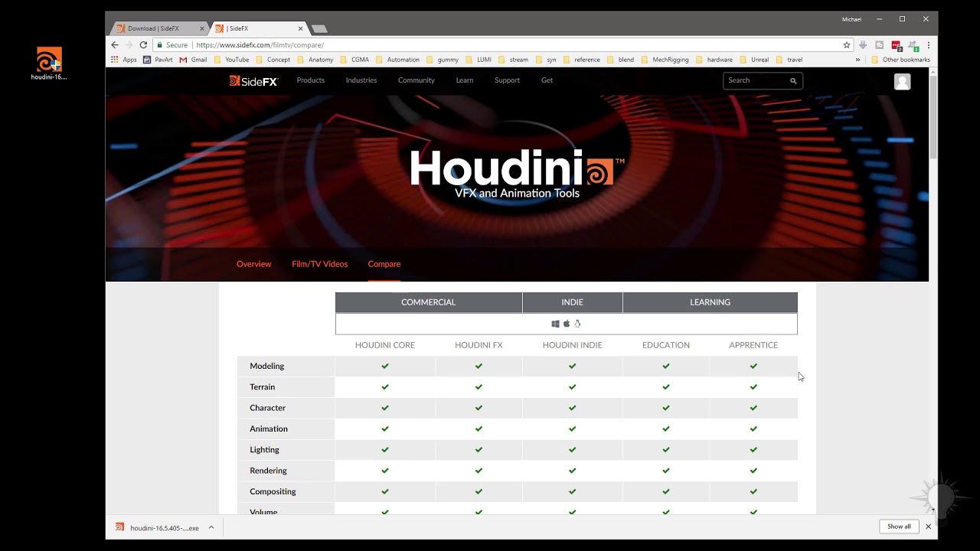The image size is (980, 551).
Task: Click the COMMERCIAL column group header
Action: 429,302
